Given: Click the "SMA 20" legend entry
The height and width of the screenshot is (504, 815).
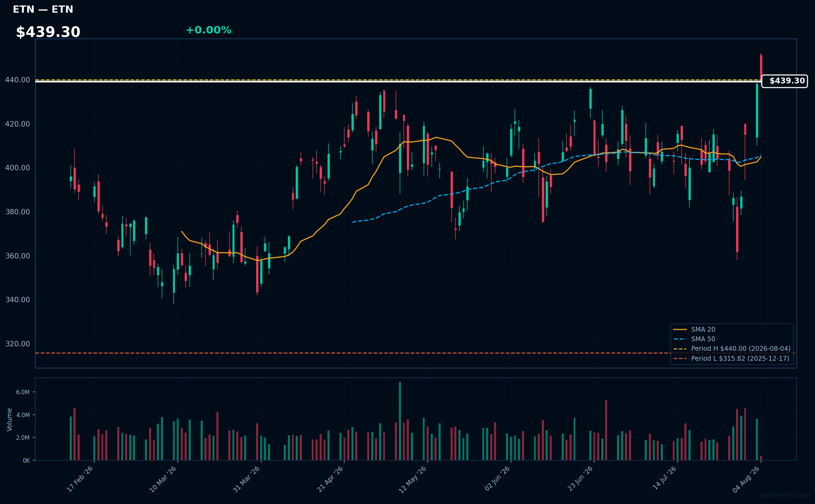Looking at the screenshot, I should coord(694,329).
